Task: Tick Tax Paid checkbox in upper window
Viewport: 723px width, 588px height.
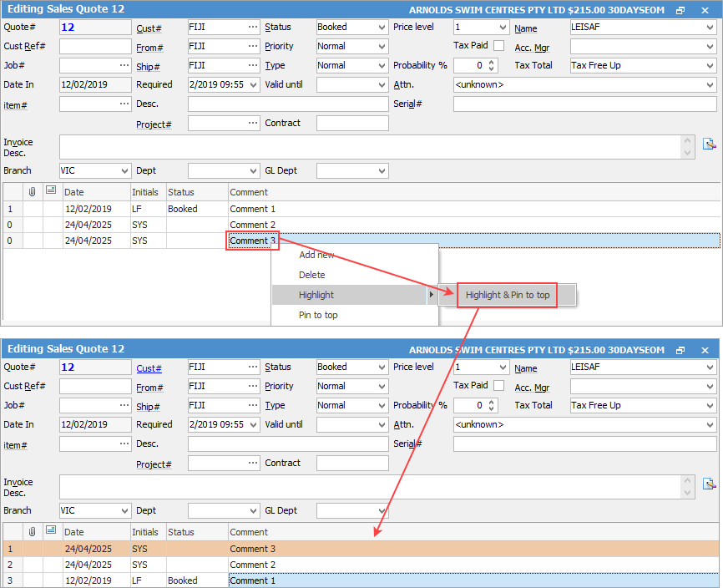Action: tap(499, 45)
